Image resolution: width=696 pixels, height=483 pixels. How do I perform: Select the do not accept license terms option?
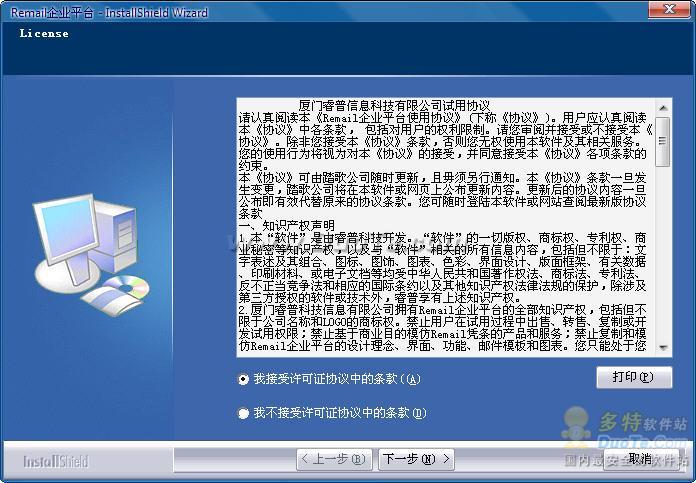(243, 413)
